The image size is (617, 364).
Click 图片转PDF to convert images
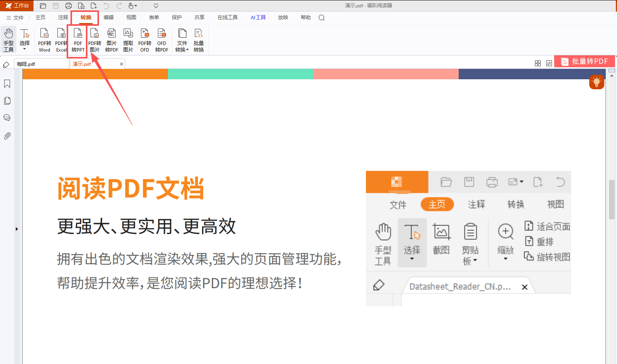[112, 40]
